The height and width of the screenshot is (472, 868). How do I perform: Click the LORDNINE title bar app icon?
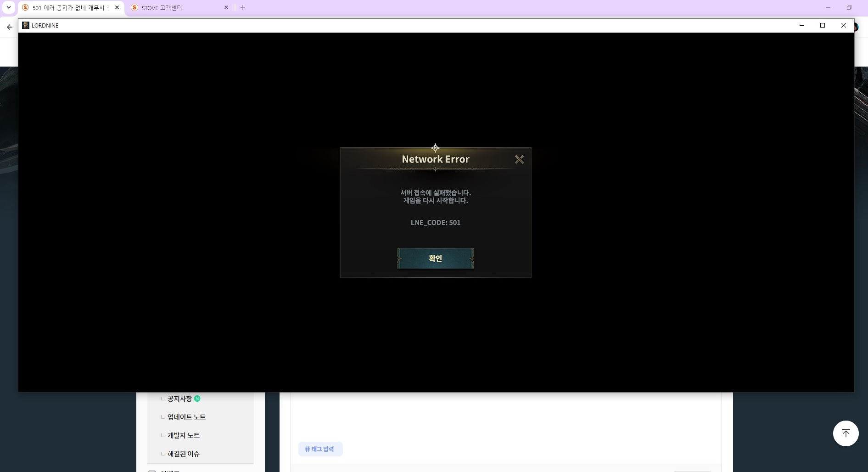(x=26, y=25)
